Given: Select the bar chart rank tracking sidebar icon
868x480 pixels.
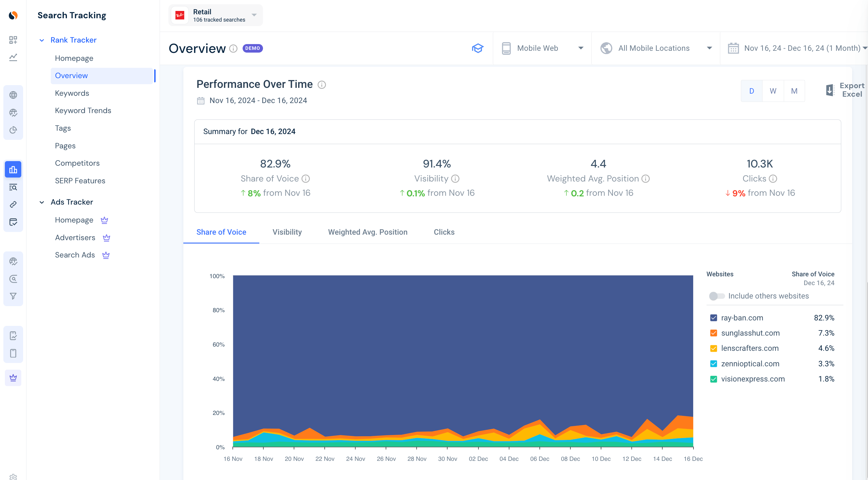Looking at the screenshot, I should (13, 169).
